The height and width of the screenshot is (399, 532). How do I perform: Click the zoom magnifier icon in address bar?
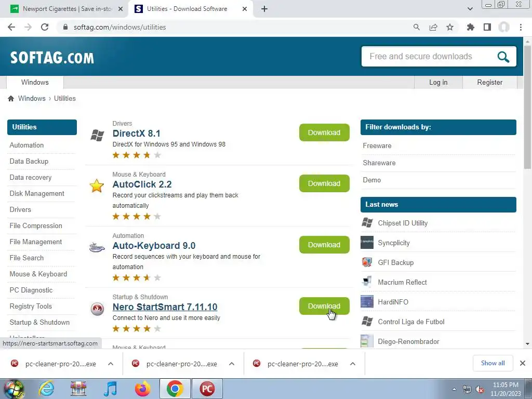coord(416,27)
